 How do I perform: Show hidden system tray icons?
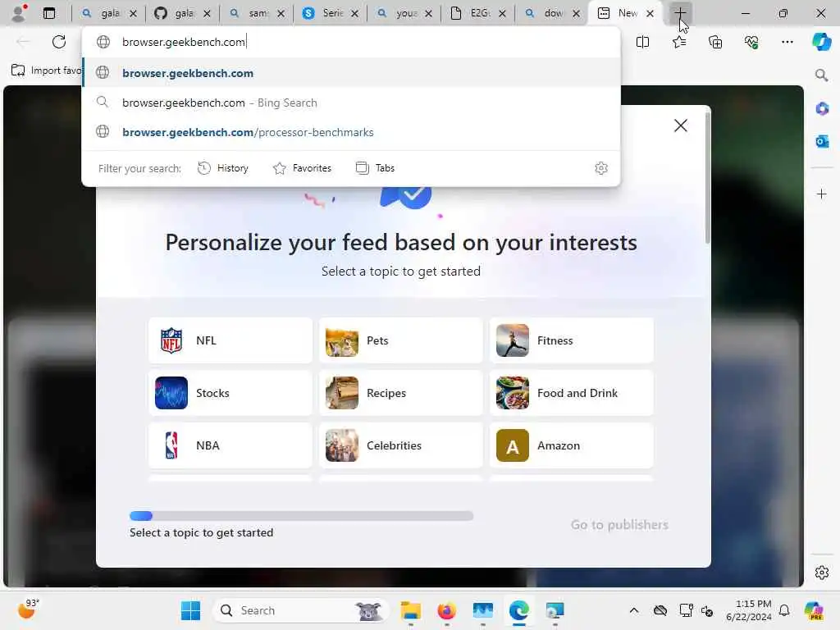[x=634, y=610]
